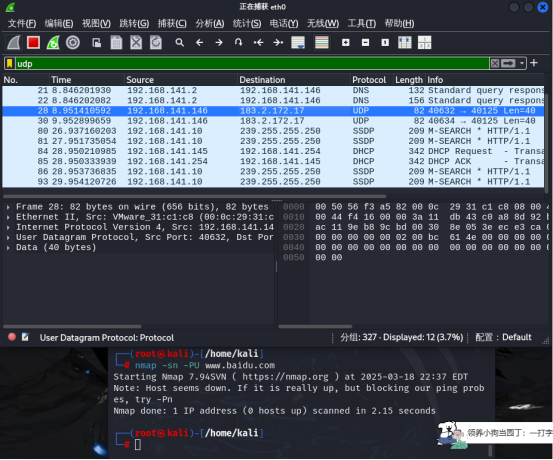Sort by the Protocol column header
Image resolution: width=553 pixels, height=460 pixels.
pos(372,80)
